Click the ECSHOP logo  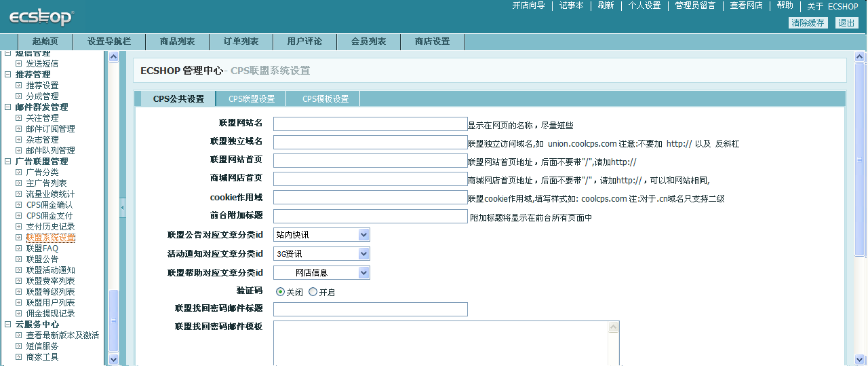[x=41, y=17]
